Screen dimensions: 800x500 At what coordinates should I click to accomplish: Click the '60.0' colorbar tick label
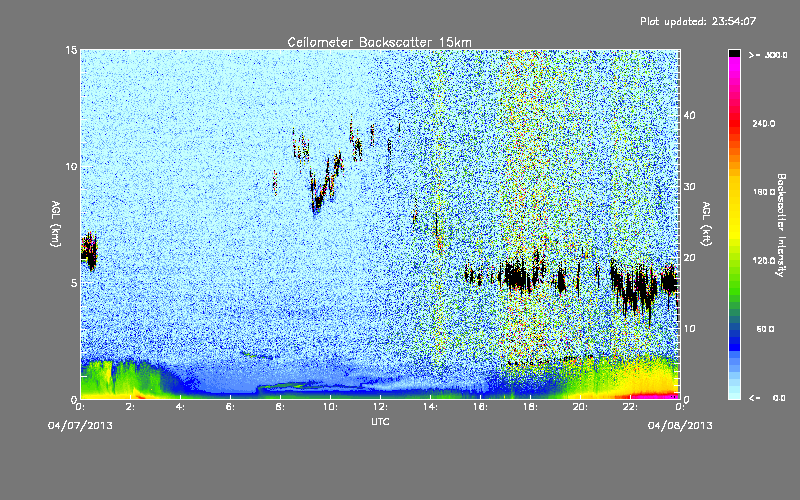pyautogui.click(x=765, y=329)
